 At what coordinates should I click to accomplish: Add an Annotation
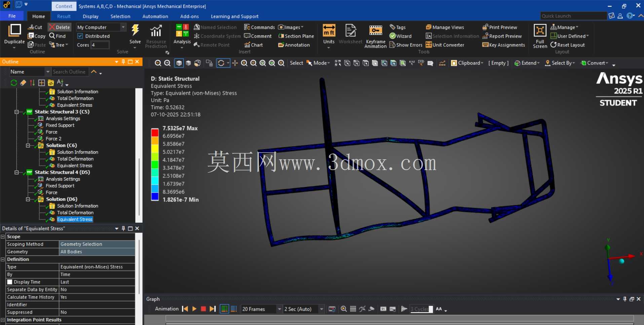click(x=294, y=45)
